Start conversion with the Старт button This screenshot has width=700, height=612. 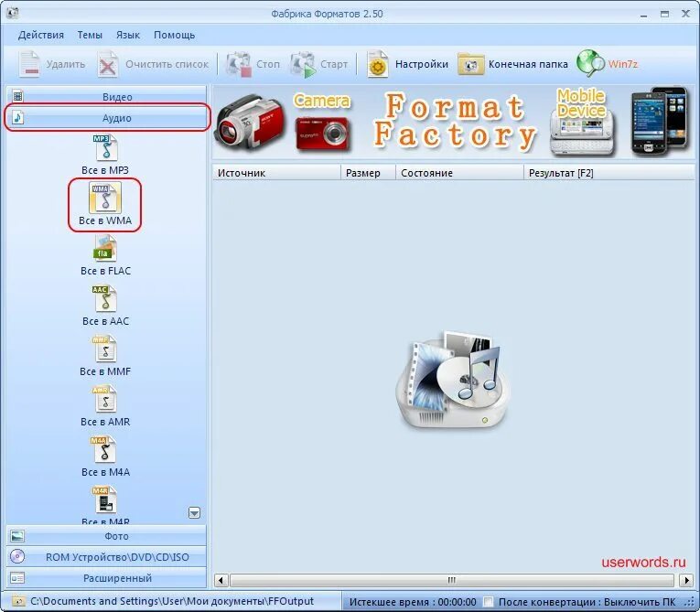click(x=318, y=64)
